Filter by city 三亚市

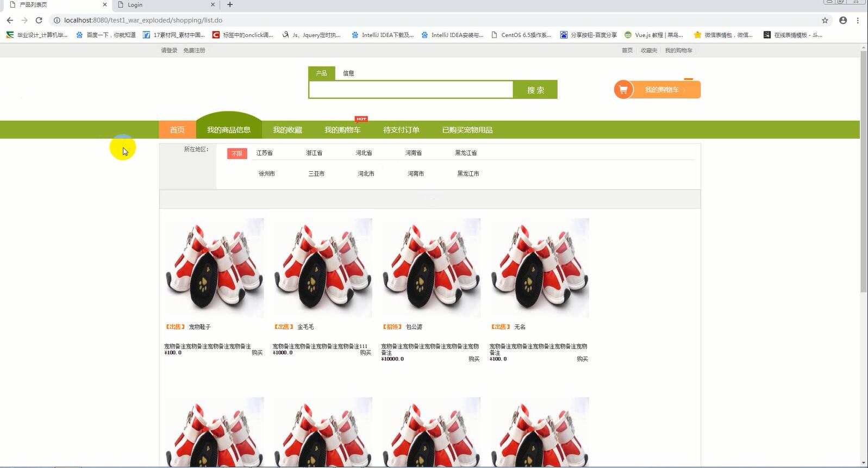coord(316,174)
